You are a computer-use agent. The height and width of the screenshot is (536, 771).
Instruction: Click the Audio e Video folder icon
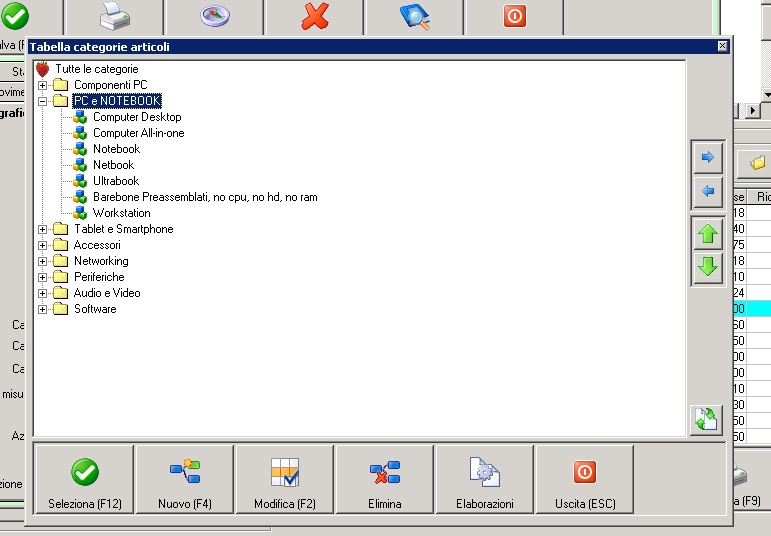click(x=60, y=293)
